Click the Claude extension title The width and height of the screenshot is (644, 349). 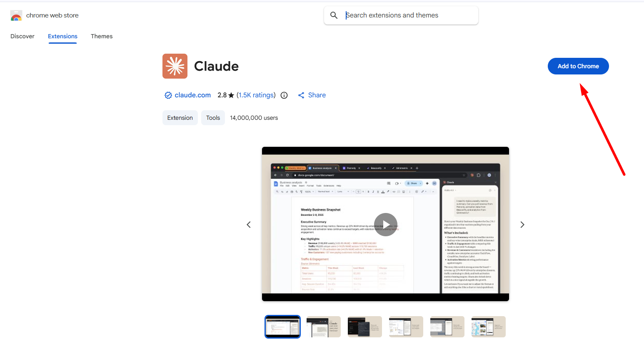[x=217, y=66]
